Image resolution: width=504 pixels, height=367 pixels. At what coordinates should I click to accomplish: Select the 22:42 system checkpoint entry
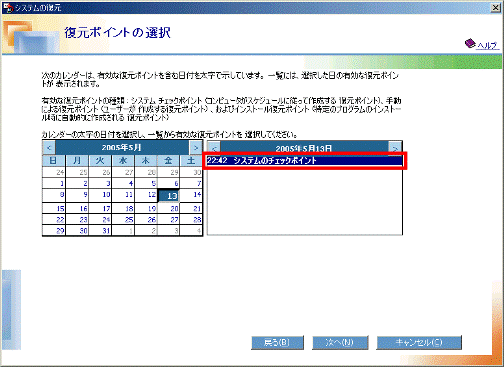(x=304, y=161)
